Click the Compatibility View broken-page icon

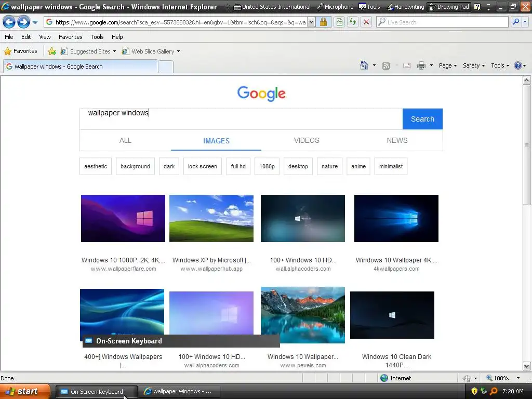point(339,22)
